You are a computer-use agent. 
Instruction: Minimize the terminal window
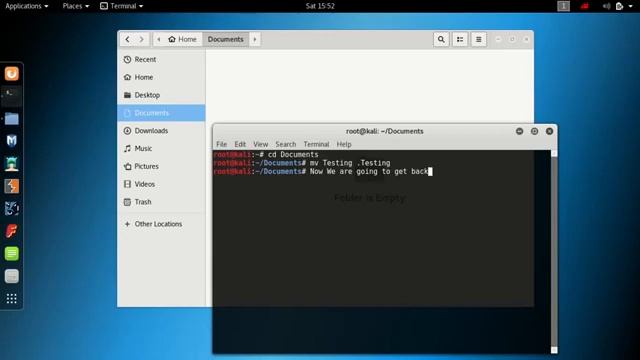pos(520,131)
